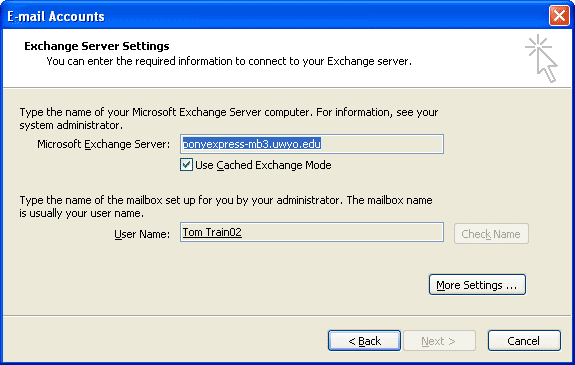Image resolution: width=575 pixels, height=365 pixels.
Task: Click the text about required information to connect
Action: (229, 61)
